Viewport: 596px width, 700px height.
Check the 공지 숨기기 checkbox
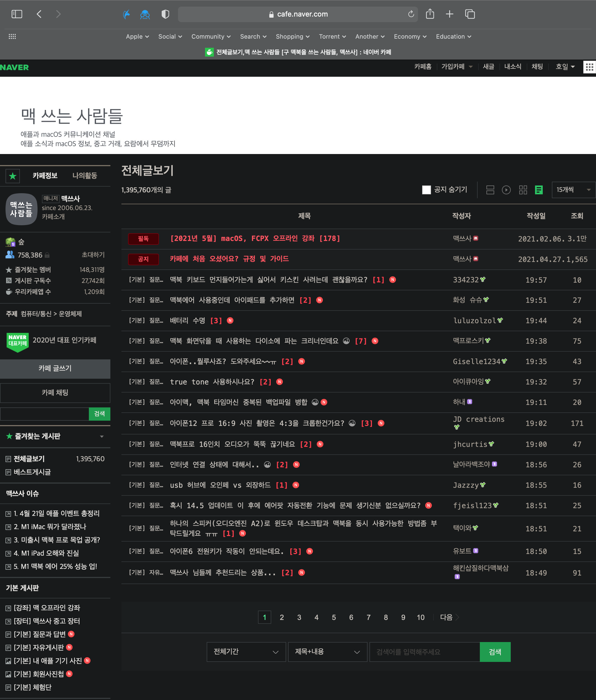click(426, 190)
